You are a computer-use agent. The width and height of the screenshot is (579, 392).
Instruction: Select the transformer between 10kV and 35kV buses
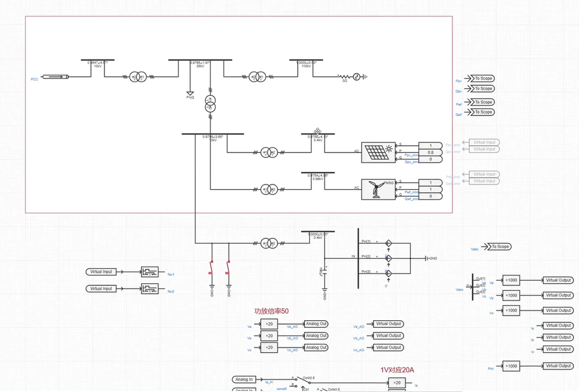[138, 77]
